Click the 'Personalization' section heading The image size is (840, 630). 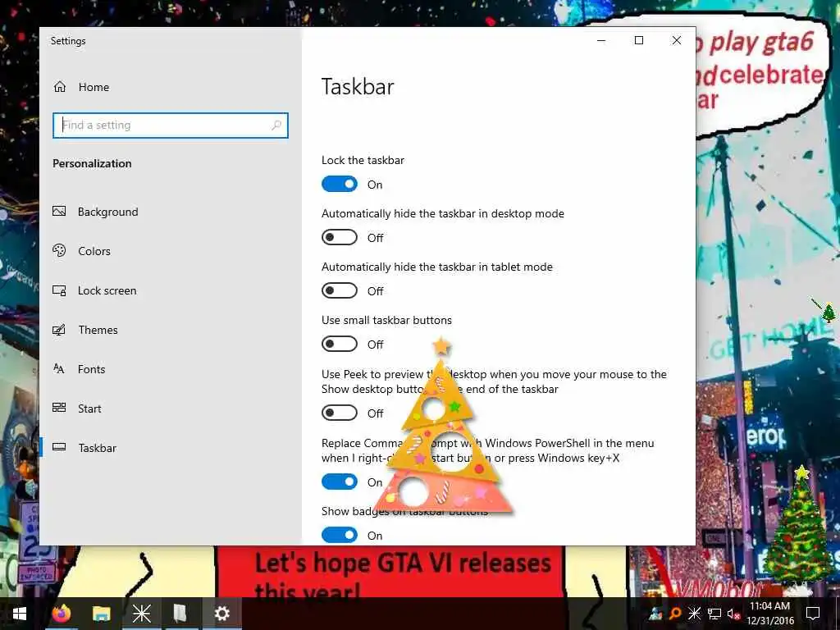tap(92, 163)
